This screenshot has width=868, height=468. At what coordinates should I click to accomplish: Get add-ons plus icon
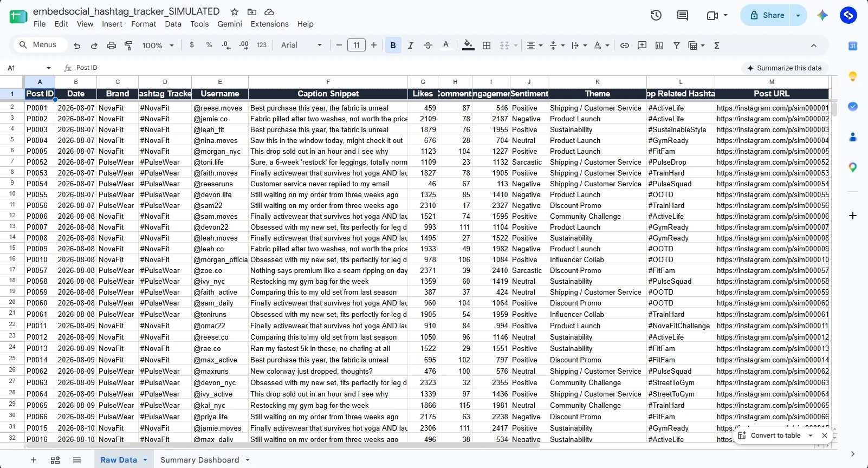point(853,216)
